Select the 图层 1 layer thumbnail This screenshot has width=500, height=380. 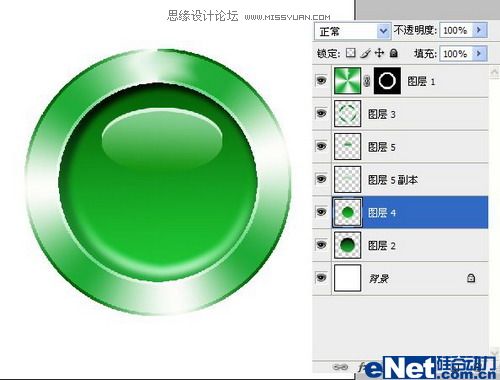pos(347,81)
